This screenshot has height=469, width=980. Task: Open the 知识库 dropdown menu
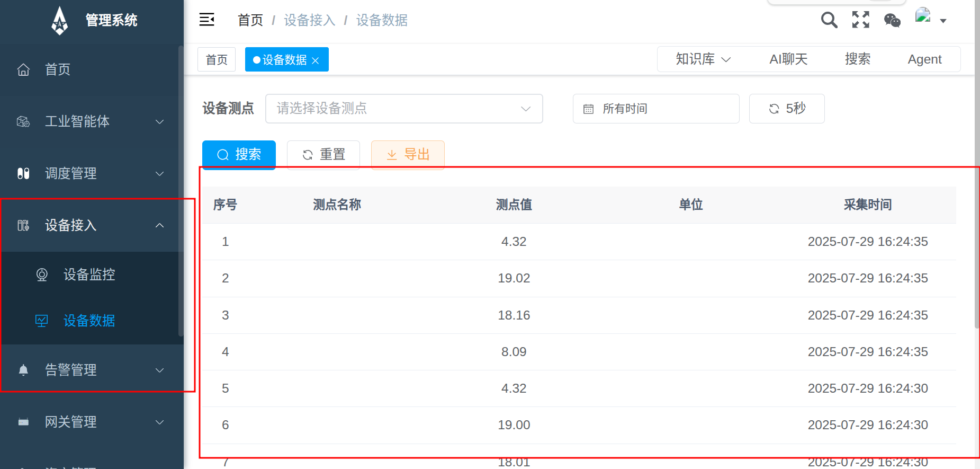703,59
